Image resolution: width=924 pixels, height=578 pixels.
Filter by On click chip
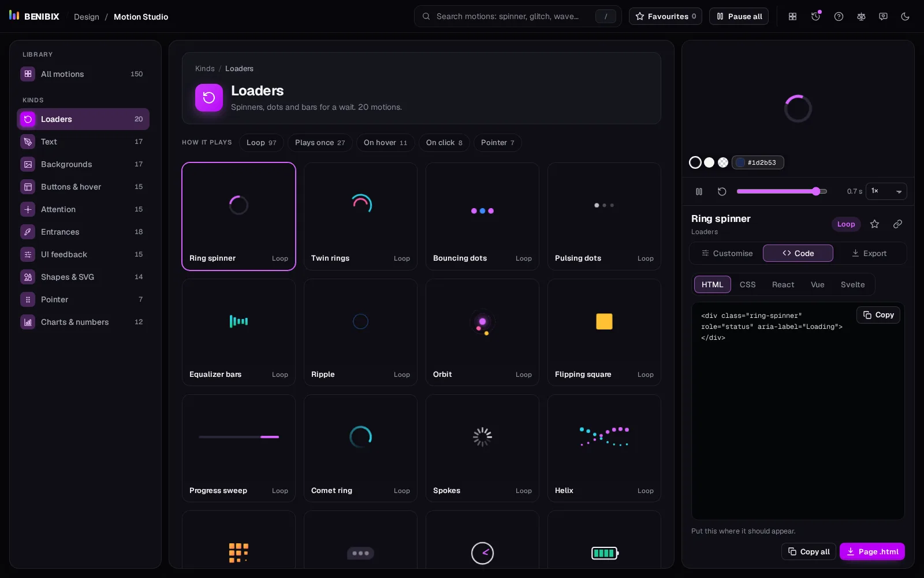[x=444, y=143]
